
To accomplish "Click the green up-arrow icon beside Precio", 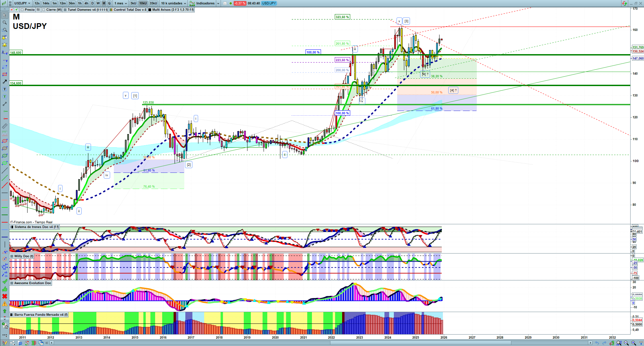I will (x=16, y=10).
